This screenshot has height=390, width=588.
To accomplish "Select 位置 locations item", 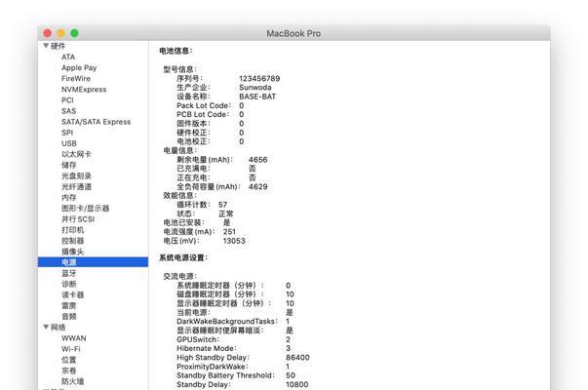I will [69, 360].
